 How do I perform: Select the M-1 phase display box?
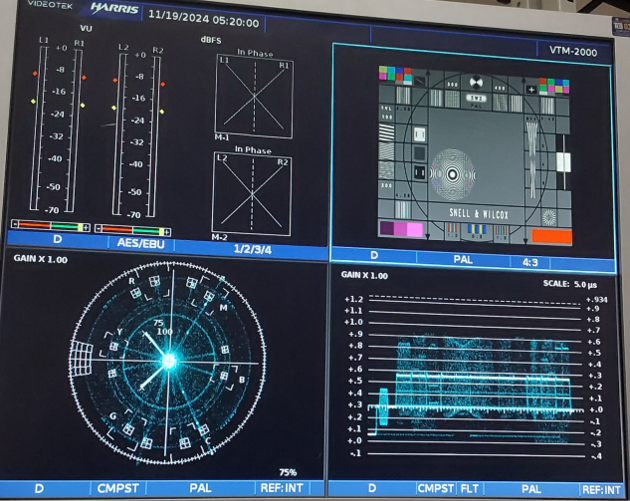[x=254, y=97]
